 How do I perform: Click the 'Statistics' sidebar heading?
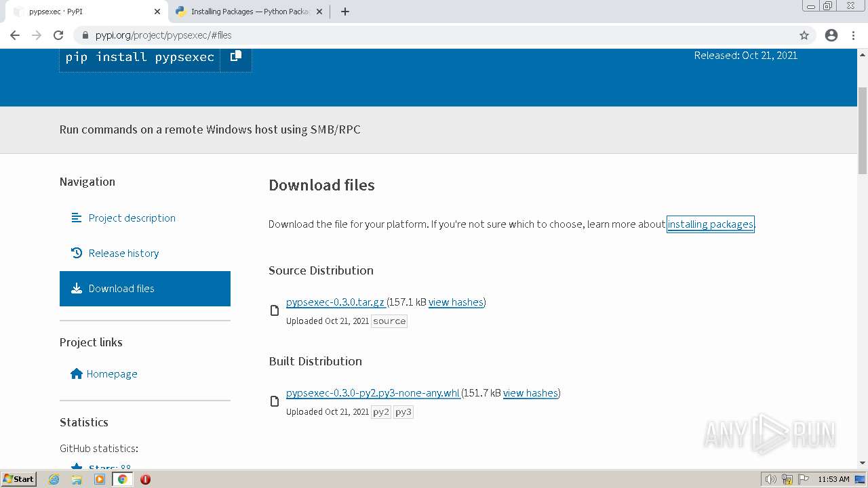click(x=84, y=422)
